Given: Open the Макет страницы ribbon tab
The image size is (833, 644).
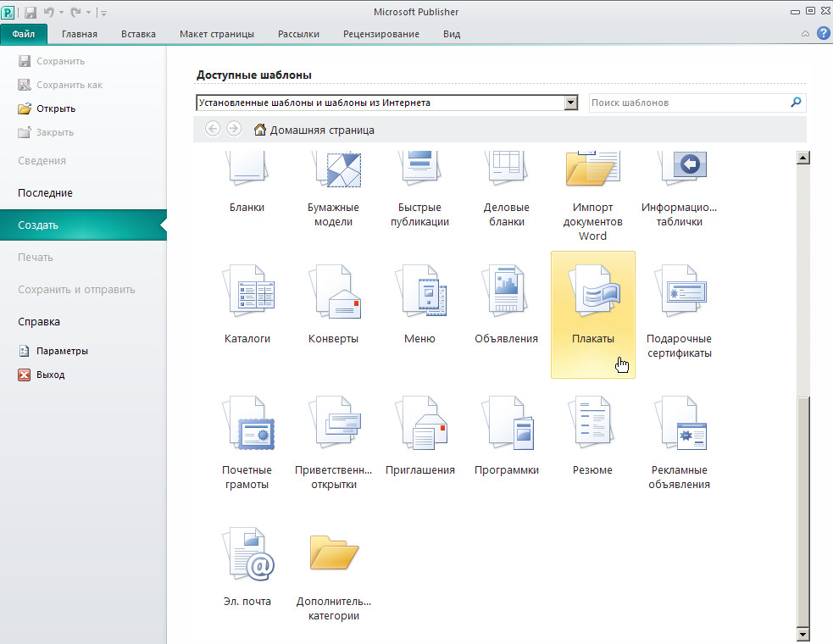Looking at the screenshot, I should point(217,34).
